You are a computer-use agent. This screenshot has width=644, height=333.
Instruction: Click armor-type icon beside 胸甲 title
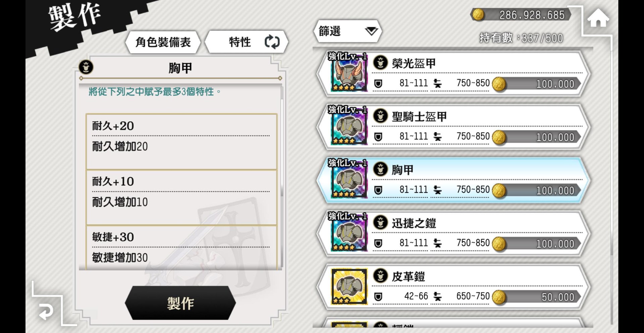(86, 67)
